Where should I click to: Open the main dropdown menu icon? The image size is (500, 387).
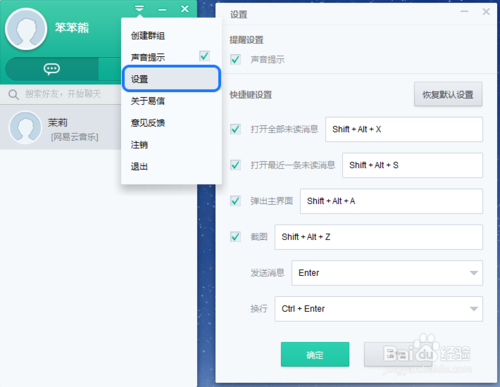click(139, 9)
